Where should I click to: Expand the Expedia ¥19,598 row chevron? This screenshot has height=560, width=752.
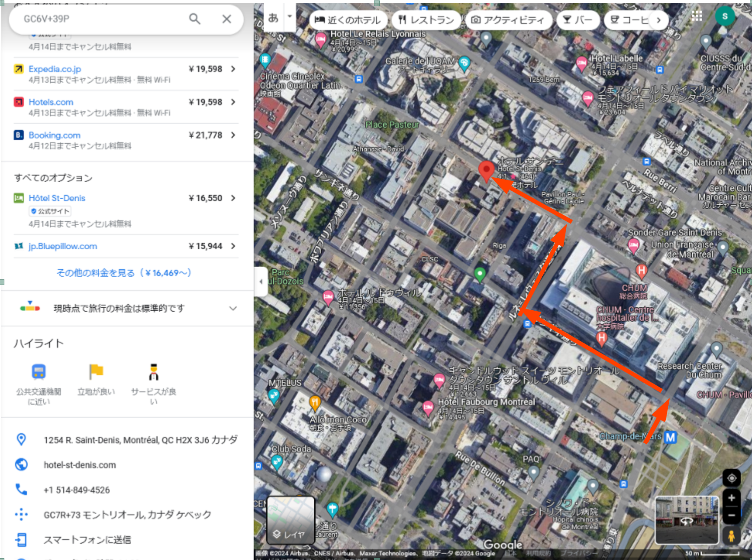[x=233, y=69]
